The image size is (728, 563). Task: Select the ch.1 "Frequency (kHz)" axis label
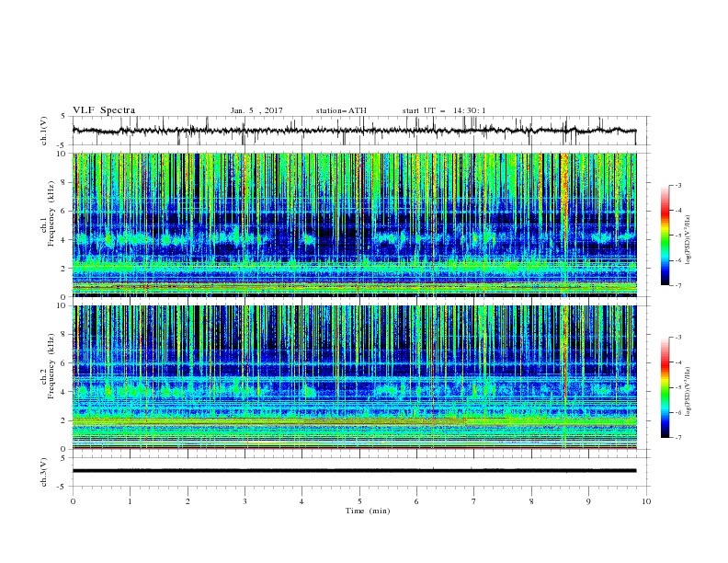pyautogui.click(x=51, y=212)
